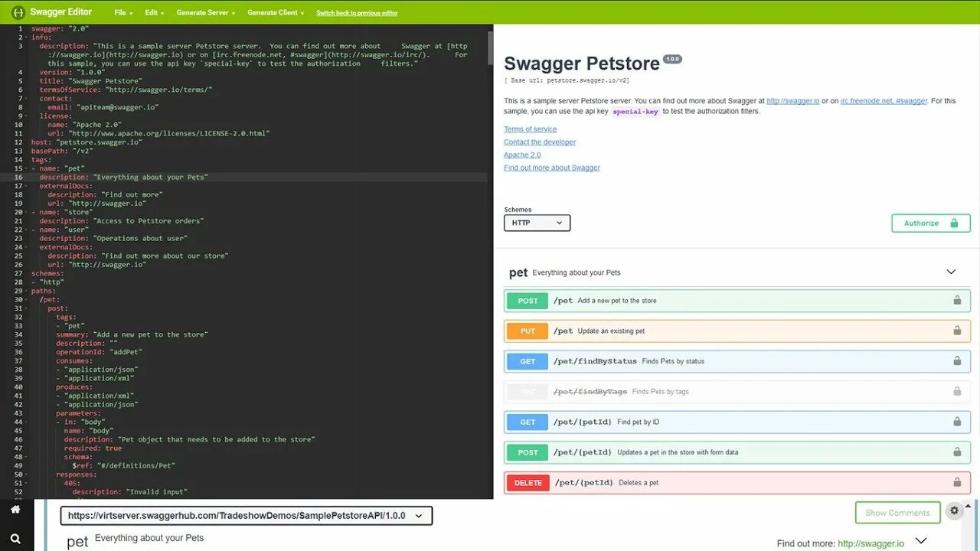This screenshot has height=551, width=980.
Task: Click line with $ref #/definitions/Pet
Action: click(124, 465)
